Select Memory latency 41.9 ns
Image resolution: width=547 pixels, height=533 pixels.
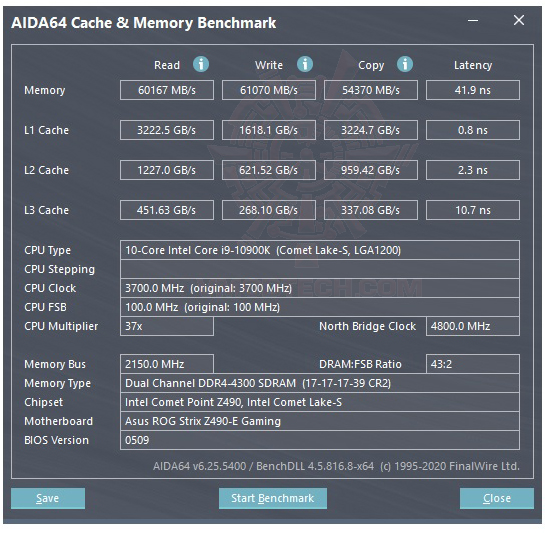pyautogui.click(x=473, y=90)
